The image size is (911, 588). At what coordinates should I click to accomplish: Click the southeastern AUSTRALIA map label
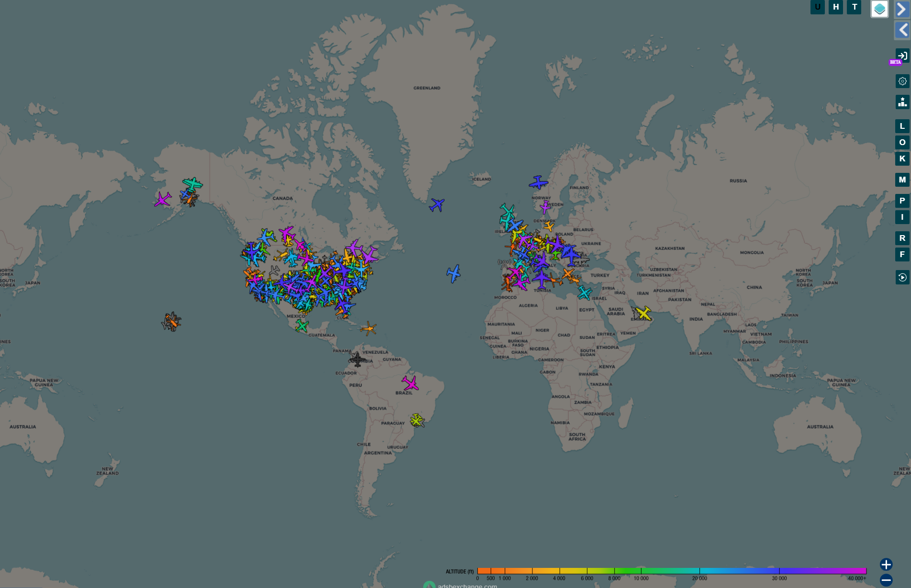tap(820, 427)
